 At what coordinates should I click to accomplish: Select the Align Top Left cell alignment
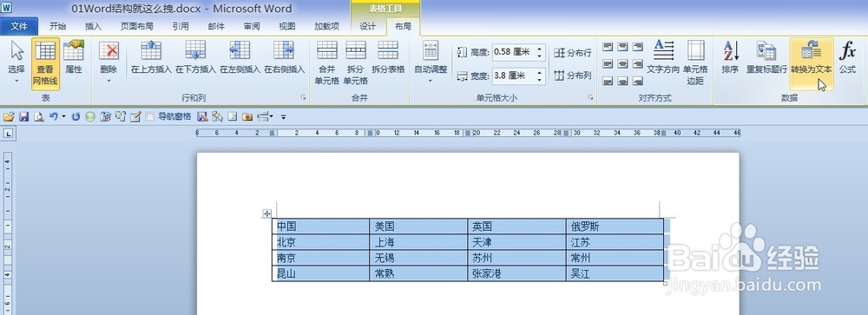[608, 47]
